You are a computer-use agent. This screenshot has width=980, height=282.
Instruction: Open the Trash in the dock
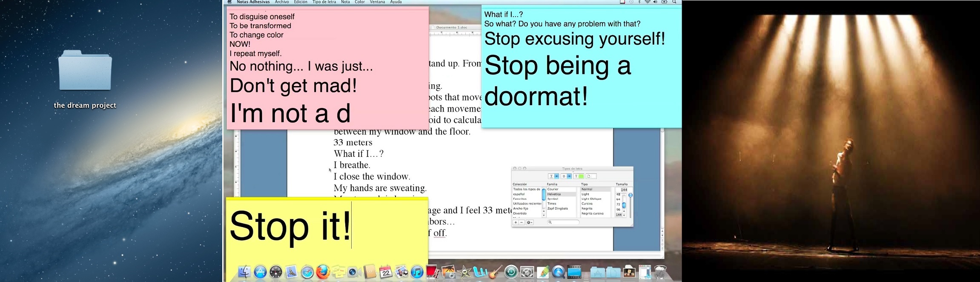[660, 272]
